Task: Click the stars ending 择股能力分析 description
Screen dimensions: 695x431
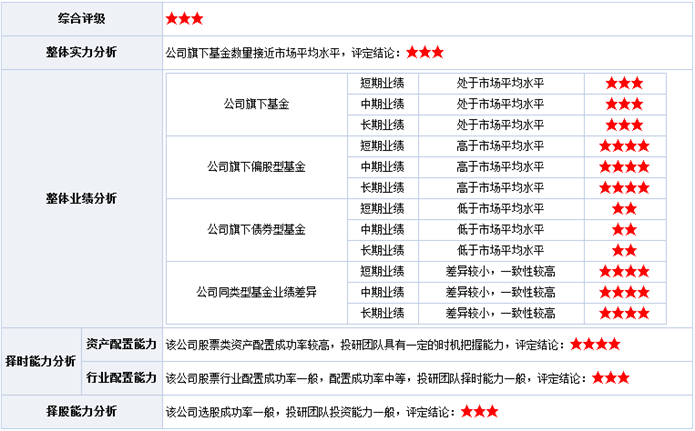Action: click(480, 412)
